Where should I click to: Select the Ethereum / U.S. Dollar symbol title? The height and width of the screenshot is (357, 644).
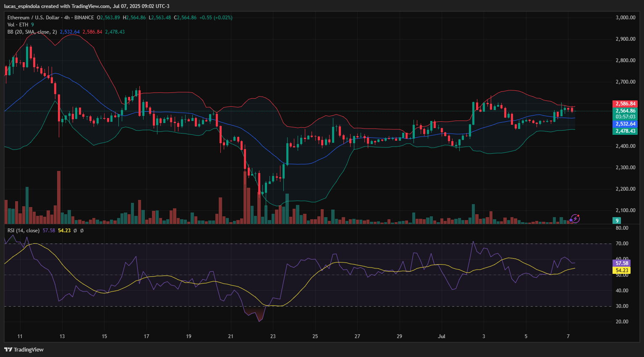[x=33, y=18]
